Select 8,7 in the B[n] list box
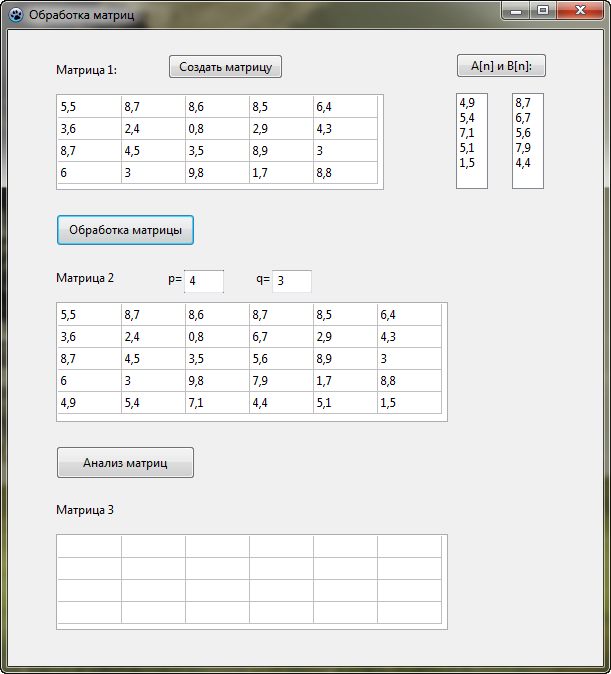Viewport: 611px width, 674px height. tap(528, 103)
